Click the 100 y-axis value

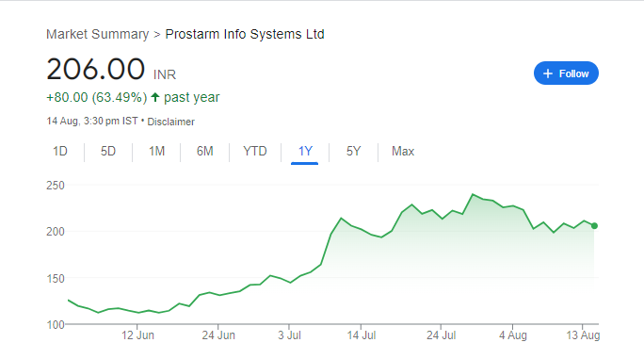coord(56,325)
